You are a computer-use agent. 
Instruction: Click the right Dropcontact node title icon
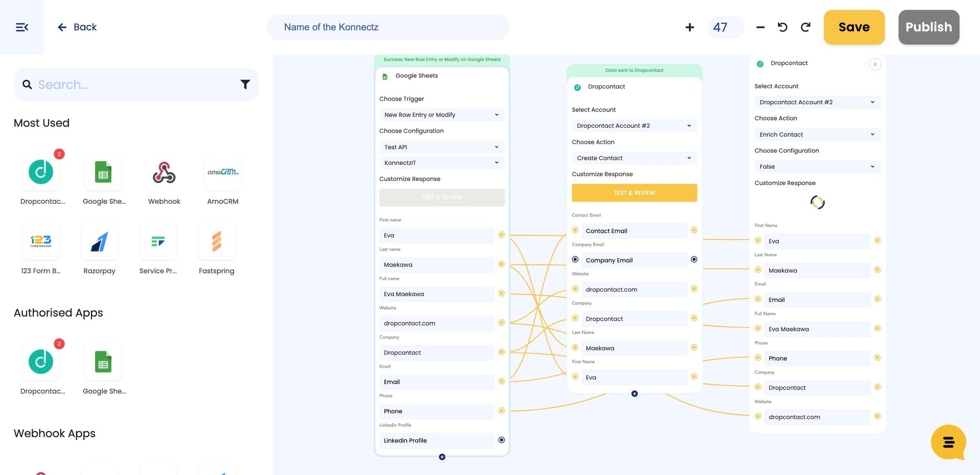coord(760,64)
